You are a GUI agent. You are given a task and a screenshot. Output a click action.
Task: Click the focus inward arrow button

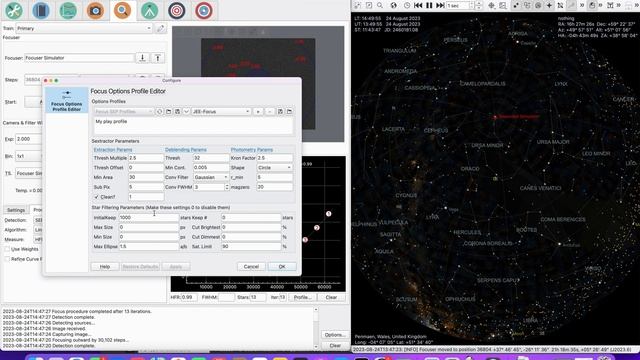[x=142, y=58]
